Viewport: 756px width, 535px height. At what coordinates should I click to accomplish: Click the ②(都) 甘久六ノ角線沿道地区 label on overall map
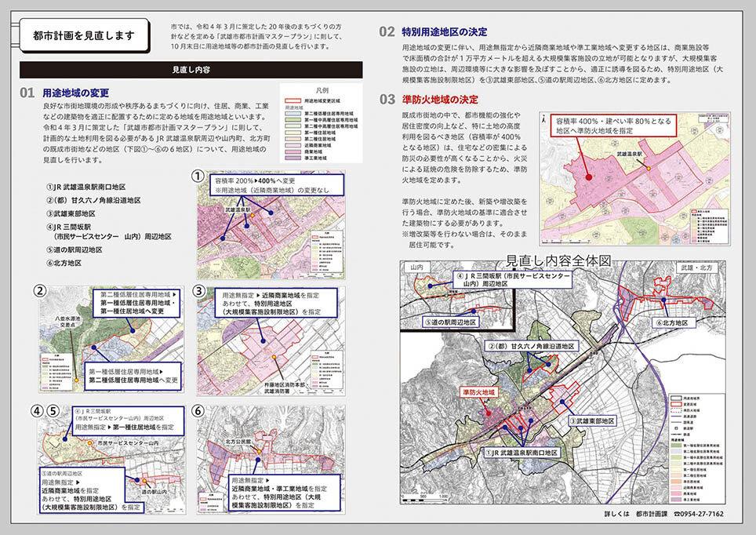(532, 347)
